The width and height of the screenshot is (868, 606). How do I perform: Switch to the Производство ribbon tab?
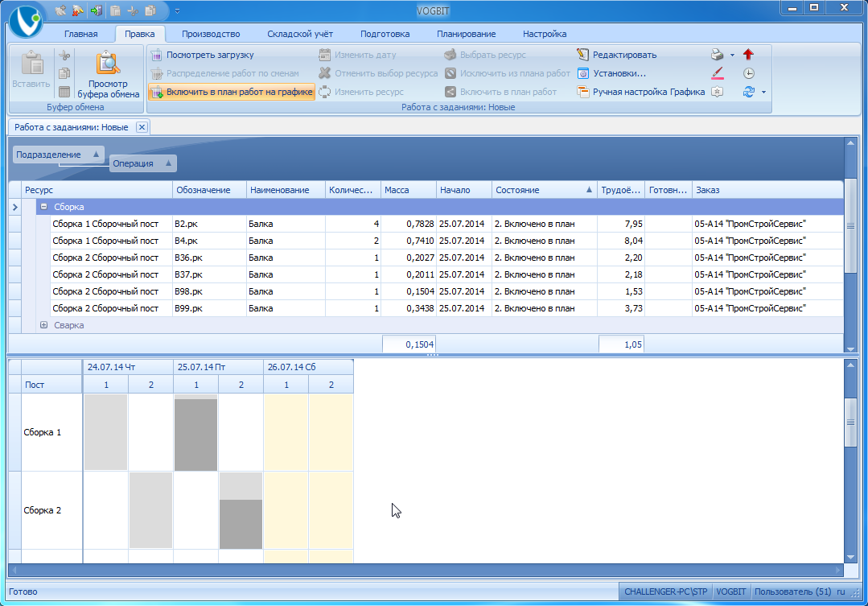tap(211, 34)
